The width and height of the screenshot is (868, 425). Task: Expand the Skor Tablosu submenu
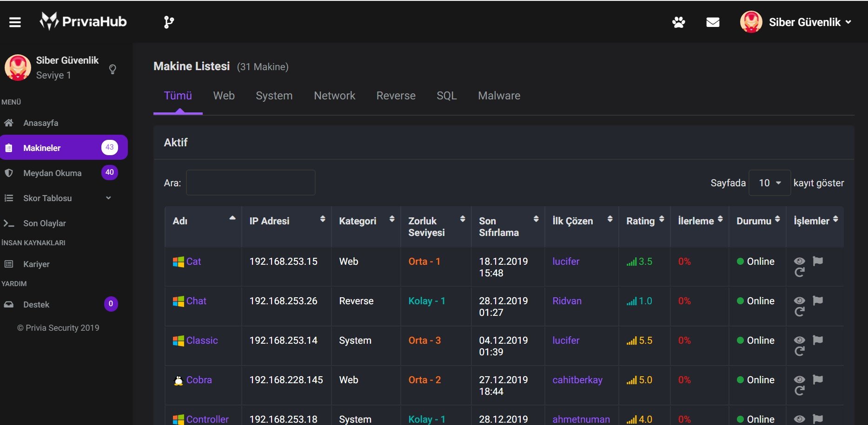(x=108, y=198)
